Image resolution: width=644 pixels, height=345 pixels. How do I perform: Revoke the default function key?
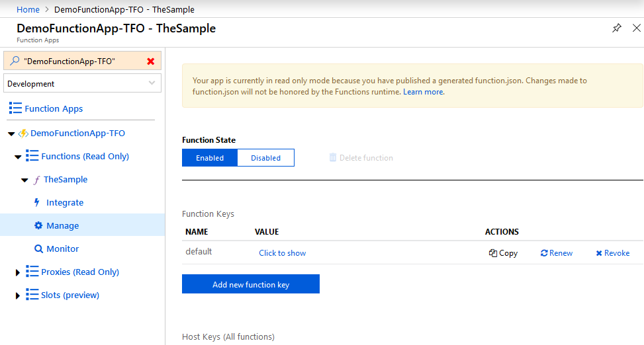pos(612,253)
